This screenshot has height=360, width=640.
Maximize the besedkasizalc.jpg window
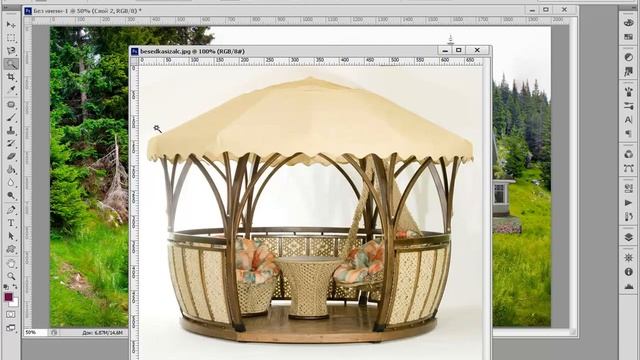click(459, 50)
